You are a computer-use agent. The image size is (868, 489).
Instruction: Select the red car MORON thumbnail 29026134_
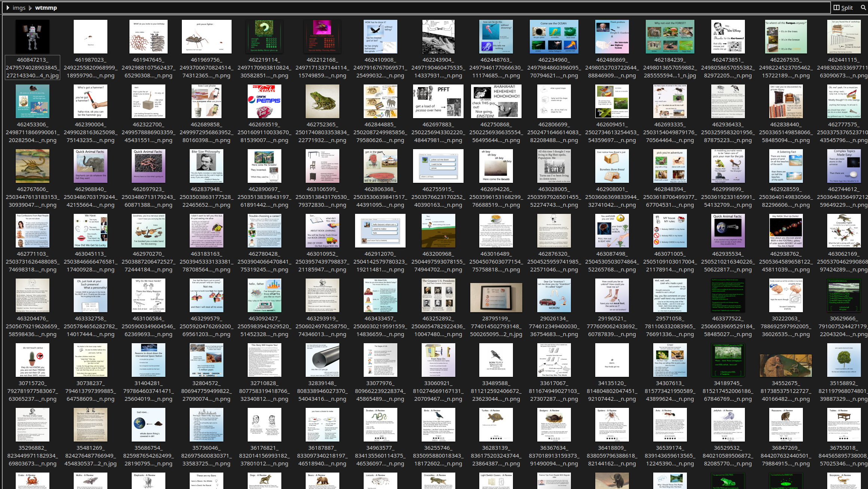pyautogui.click(x=554, y=295)
